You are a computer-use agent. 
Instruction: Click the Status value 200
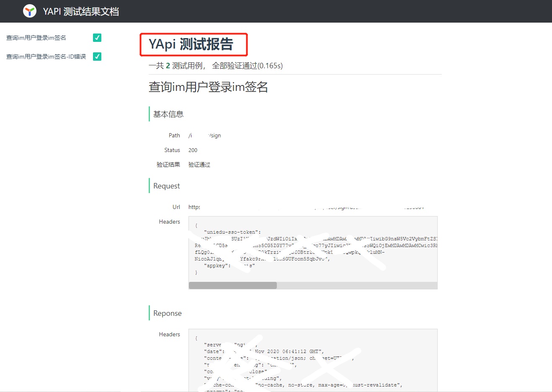[193, 150]
